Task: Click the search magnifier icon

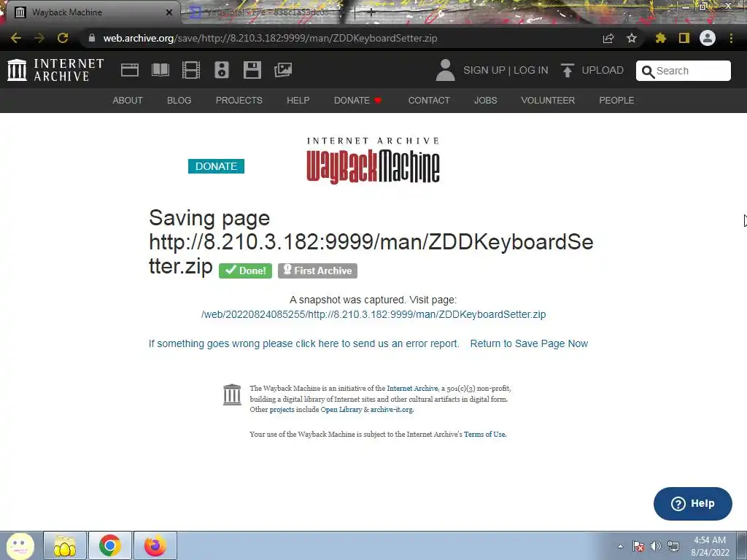Action: 648,71
